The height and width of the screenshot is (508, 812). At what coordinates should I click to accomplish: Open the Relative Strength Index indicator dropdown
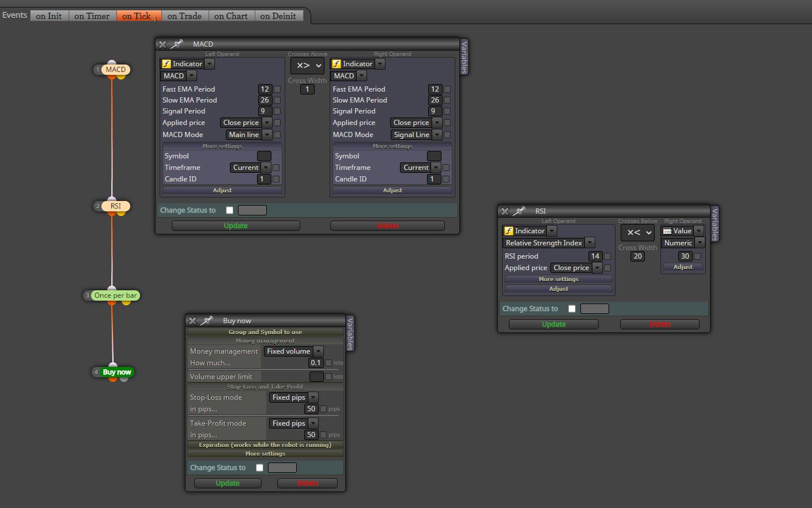[x=549, y=243]
